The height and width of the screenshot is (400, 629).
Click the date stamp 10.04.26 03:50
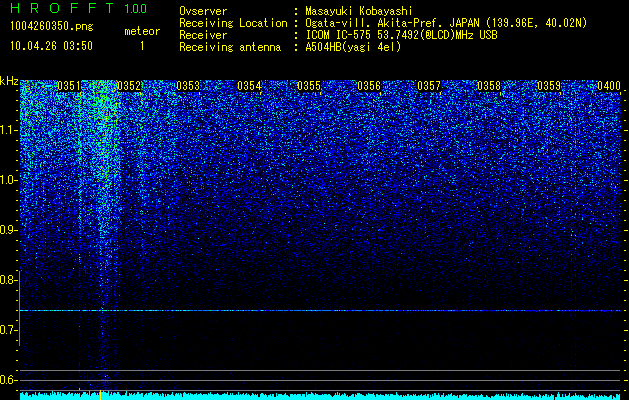point(51,46)
